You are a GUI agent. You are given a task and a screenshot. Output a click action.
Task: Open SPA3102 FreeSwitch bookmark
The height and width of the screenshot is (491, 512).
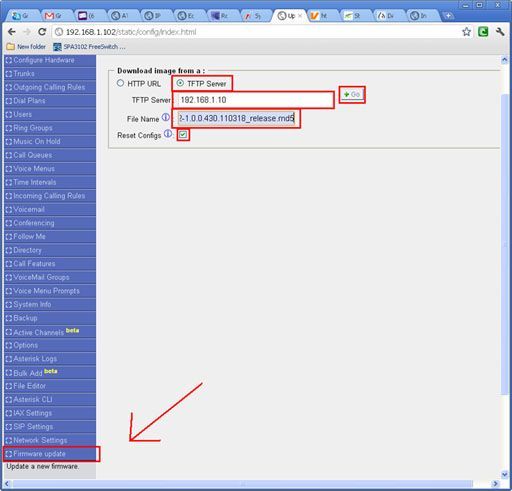point(90,47)
